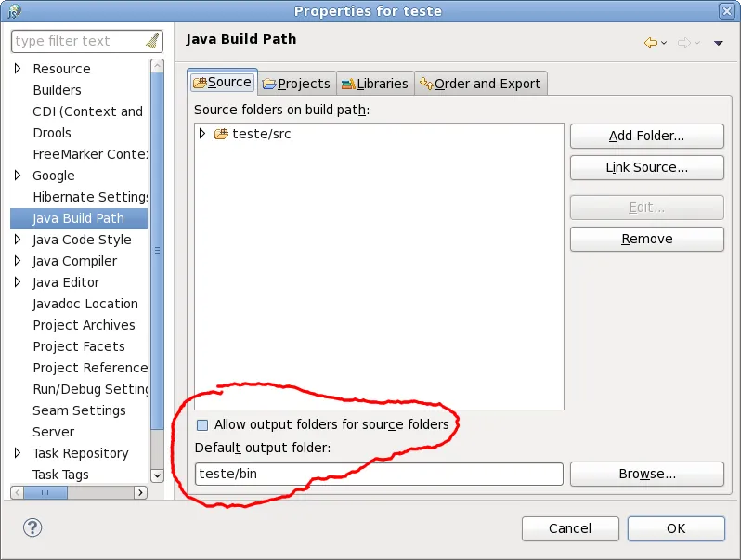Select CDI (Context and category

(88, 111)
